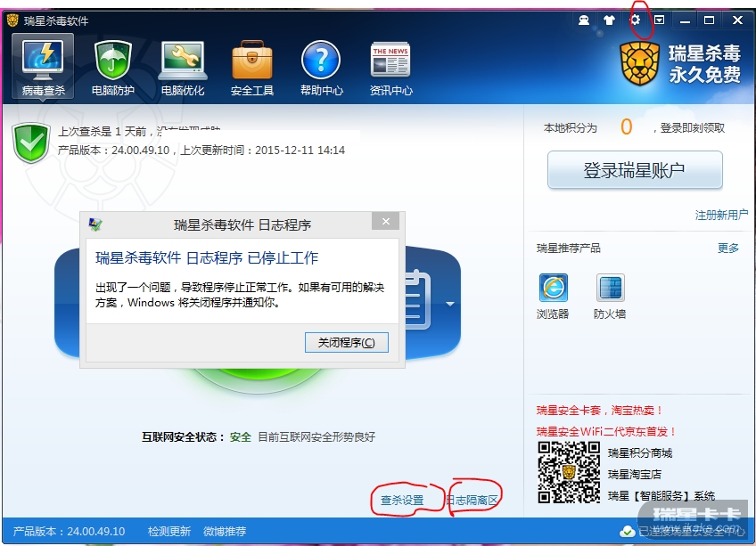The image size is (756, 546).
Task: Open the title bar dropdown menu icon
Action: (659, 20)
